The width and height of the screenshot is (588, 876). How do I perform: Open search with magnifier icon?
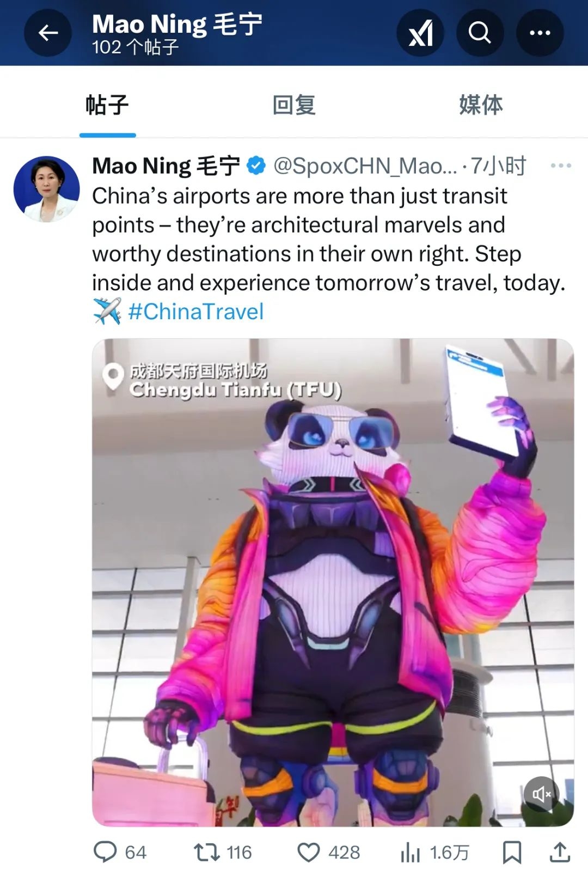[480, 33]
